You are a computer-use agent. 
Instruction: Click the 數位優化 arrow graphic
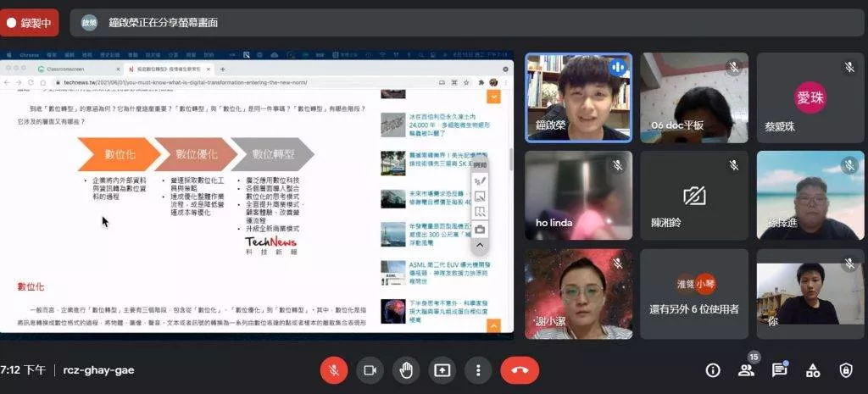click(196, 154)
